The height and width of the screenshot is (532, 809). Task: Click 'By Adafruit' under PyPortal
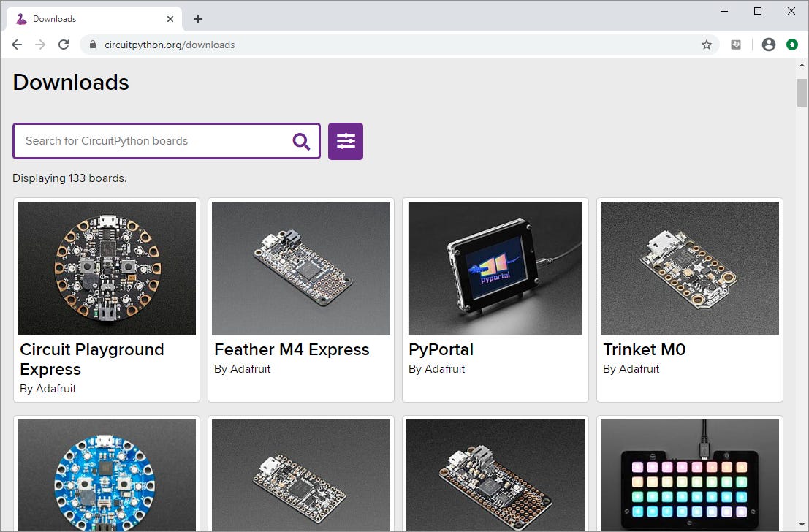(437, 369)
